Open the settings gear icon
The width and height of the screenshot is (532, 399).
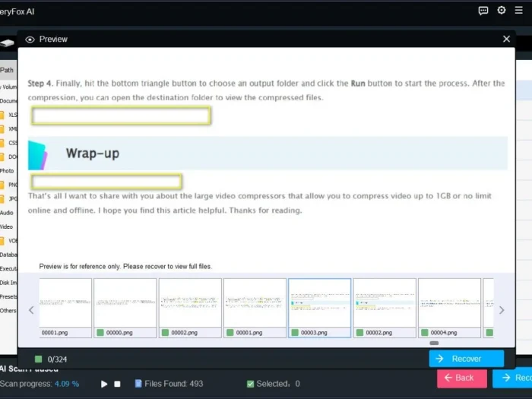tap(502, 11)
